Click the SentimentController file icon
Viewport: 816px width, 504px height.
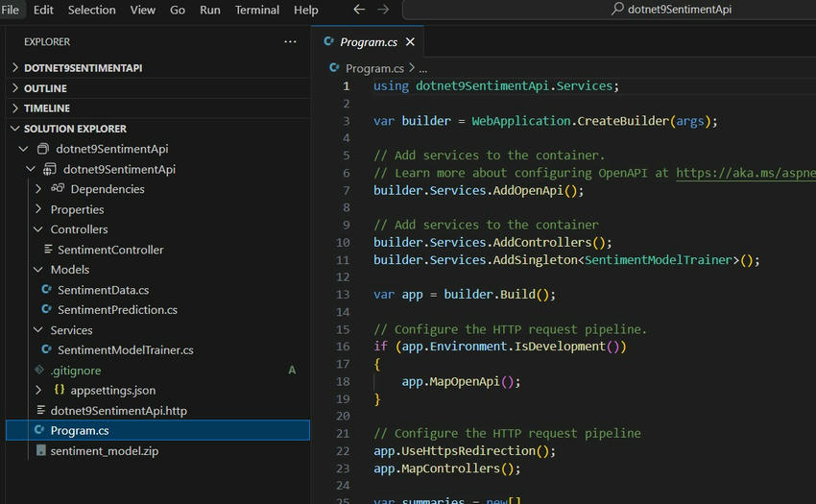tap(48, 250)
